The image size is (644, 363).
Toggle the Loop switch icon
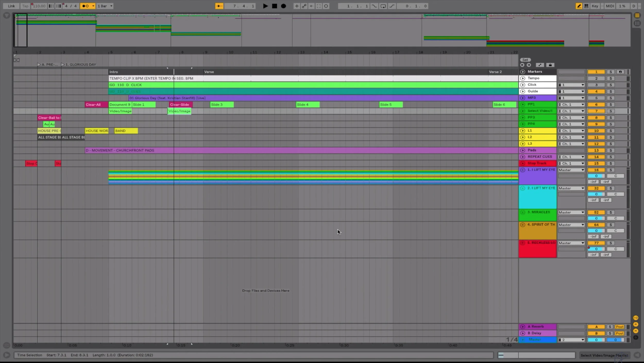[383, 6]
